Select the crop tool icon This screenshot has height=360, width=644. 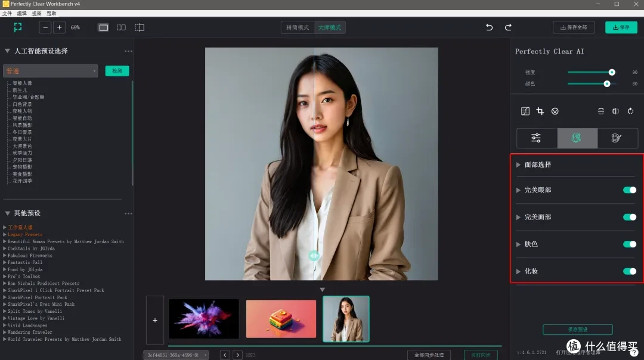coord(540,111)
